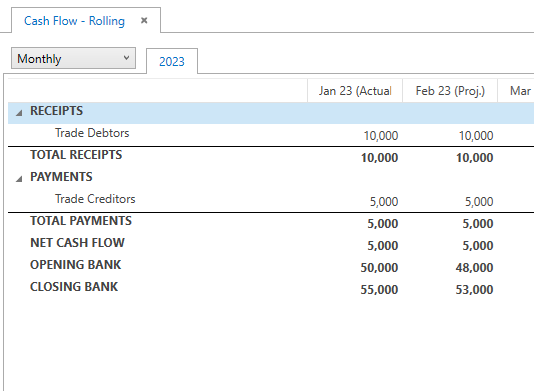Collapse the RECEIPTS section triangle
Screen dimensions: 534x391
coord(19,112)
